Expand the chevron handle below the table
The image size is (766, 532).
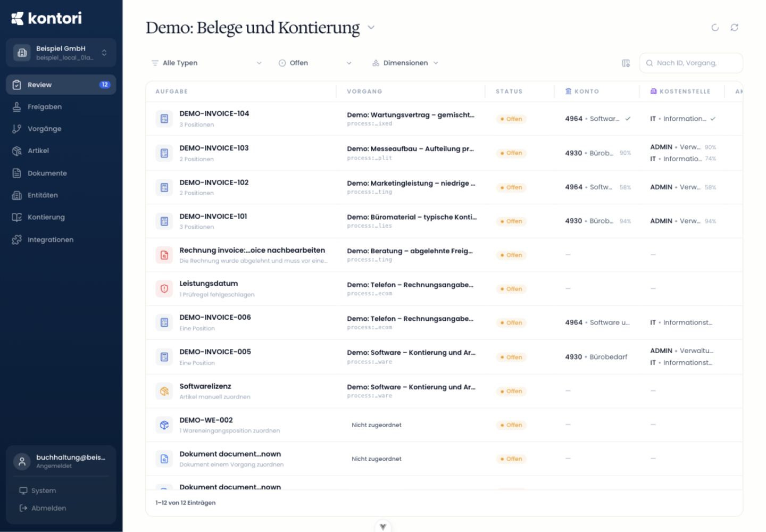(x=383, y=526)
